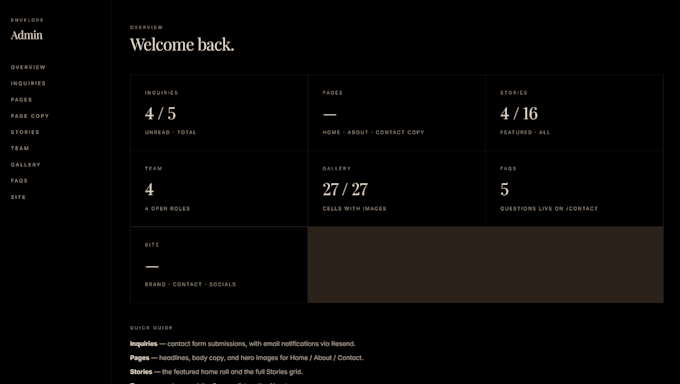Open Gallery in sidebar
This screenshot has width=680, height=384.
[x=26, y=165]
